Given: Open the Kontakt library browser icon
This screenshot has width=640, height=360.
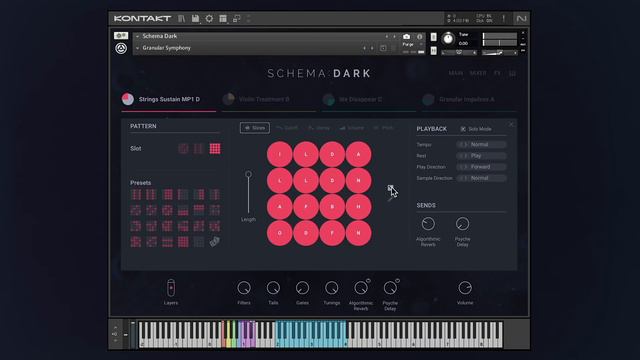Looking at the screenshot, I should tap(182, 18).
